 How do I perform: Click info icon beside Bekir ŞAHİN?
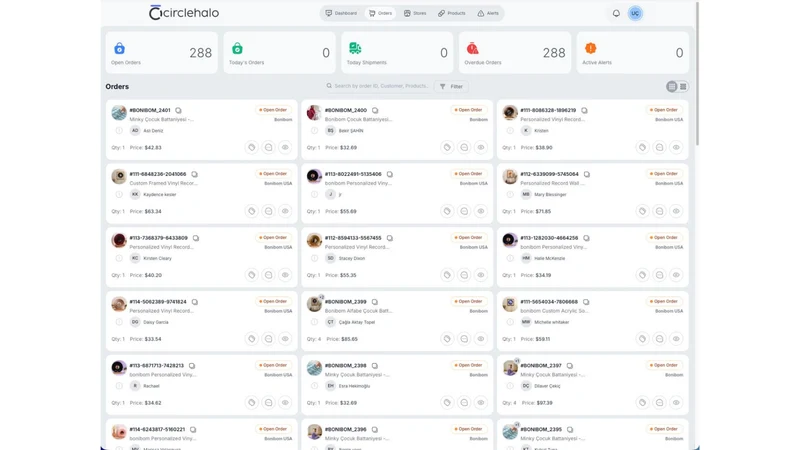pos(314,131)
